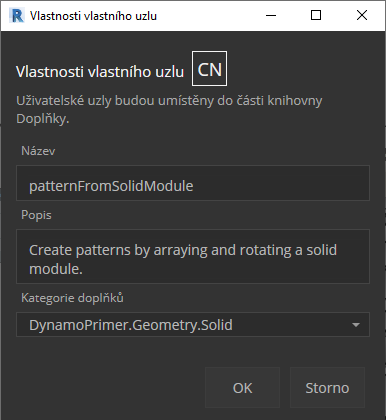Confirm the node properties with OK
The width and height of the screenshot is (386, 420).
(242, 388)
